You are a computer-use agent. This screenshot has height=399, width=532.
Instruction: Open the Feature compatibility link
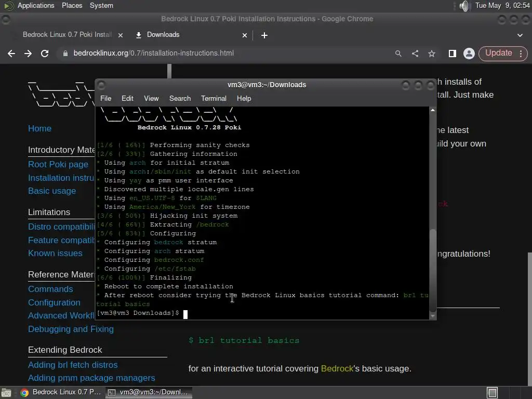61,240
